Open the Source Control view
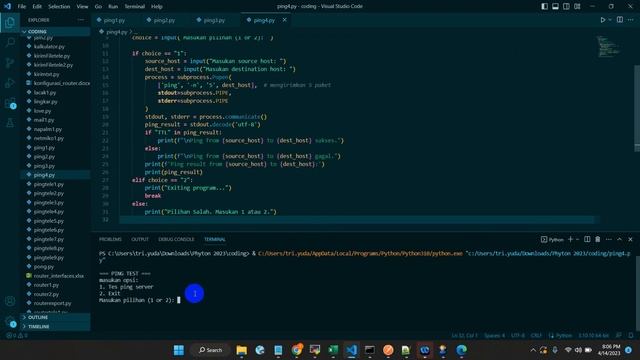The image size is (640, 360). (x=10, y=62)
